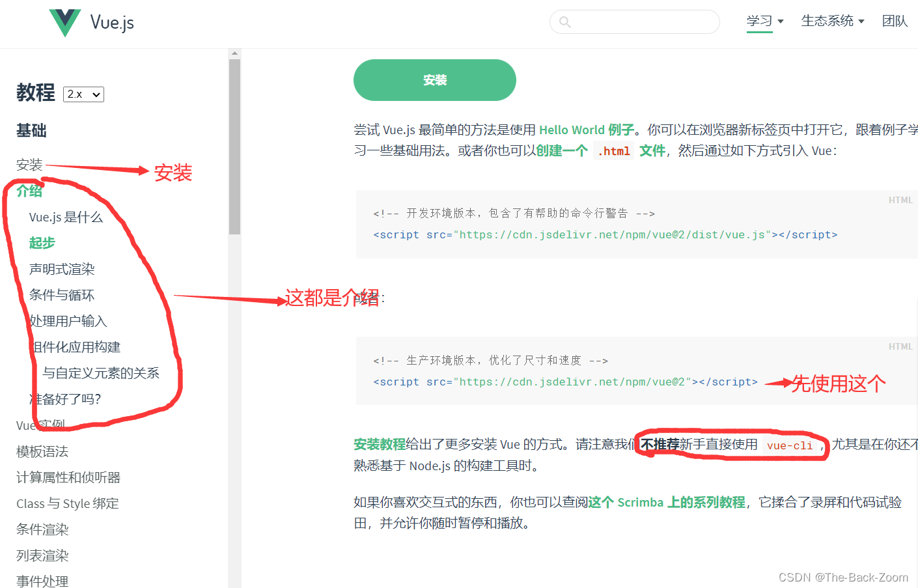This screenshot has height=588, width=918.
Task: Click the Vue.js title text
Action: coord(112,22)
